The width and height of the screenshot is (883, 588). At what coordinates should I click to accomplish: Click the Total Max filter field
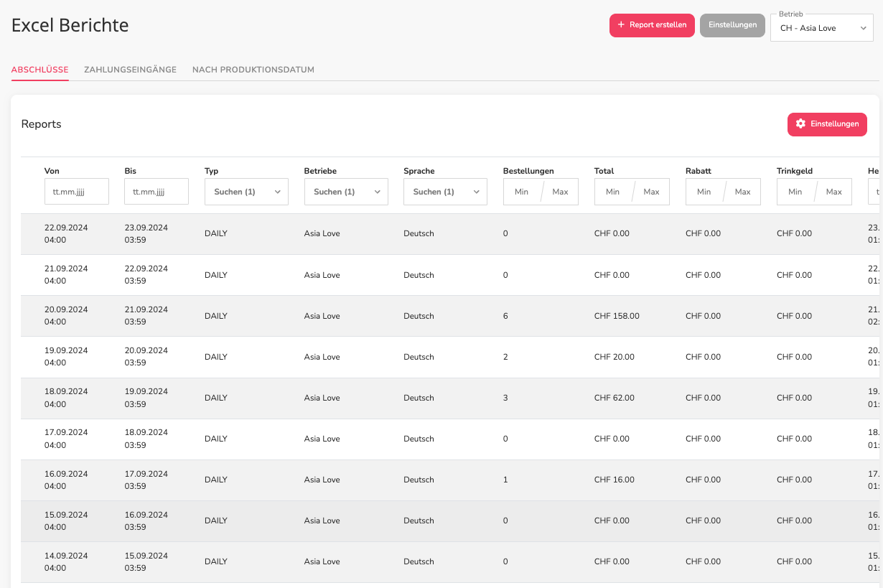651,192
